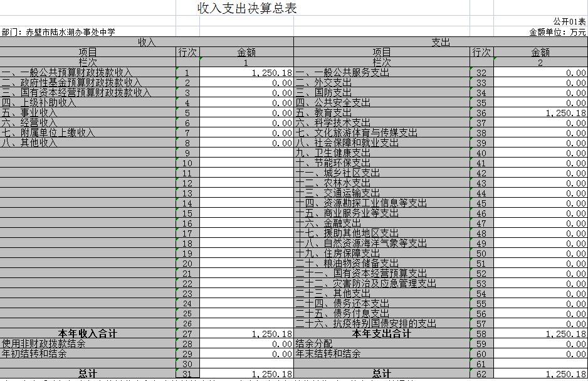This screenshot has height=381, width=588.
Task: Click the 一、一般公共服务支出 cell
Action: click(382, 72)
